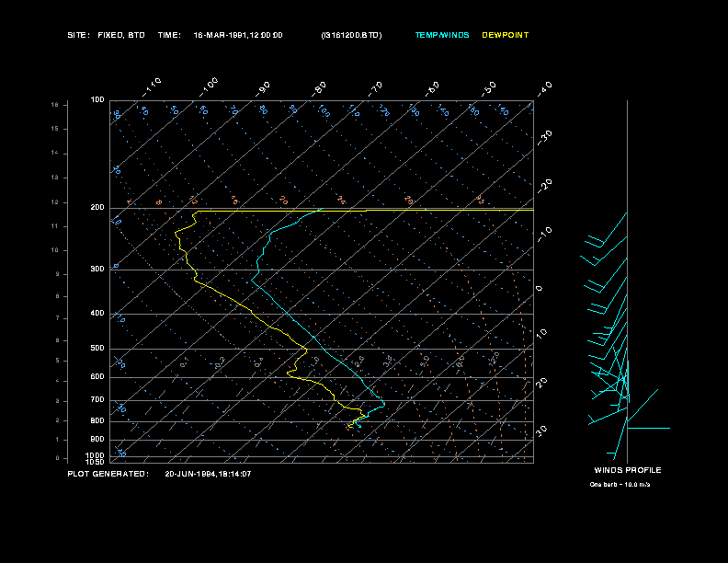Click the '15' km label on height scale
728x563 pixels.
[55, 129]
